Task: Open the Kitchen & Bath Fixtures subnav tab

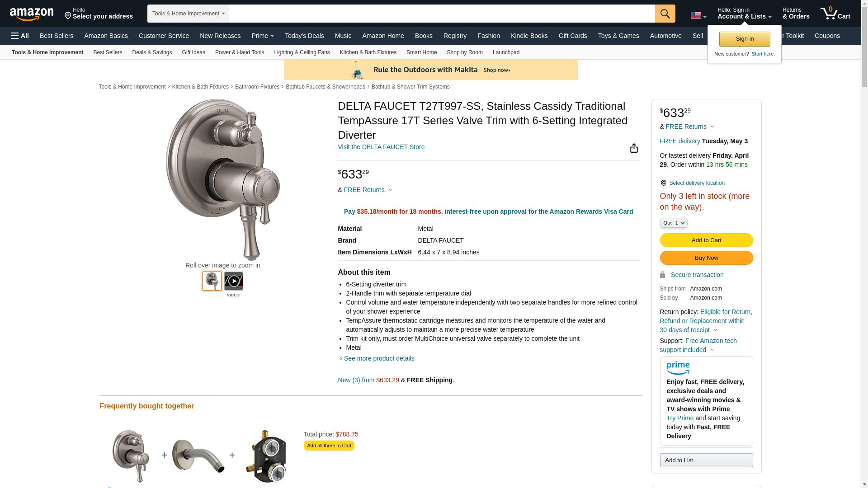Action: pyautogui.click(x=368, y=52)
